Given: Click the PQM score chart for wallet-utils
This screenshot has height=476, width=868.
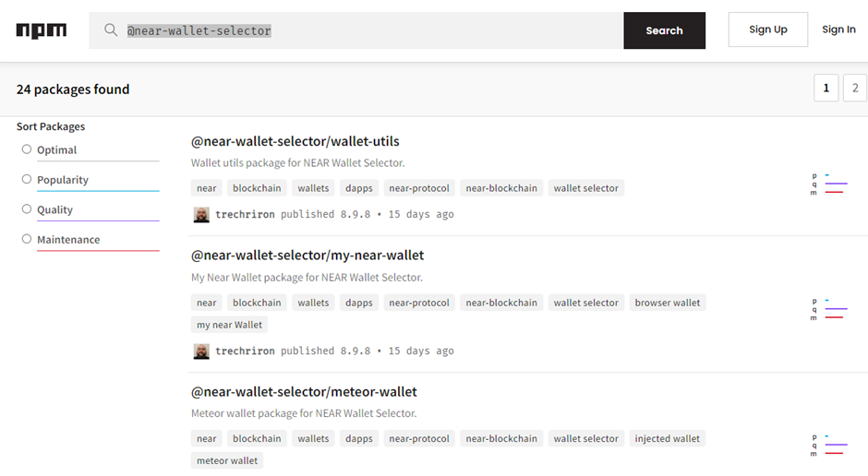Looking at the screenshot, I should pyautogui.click(x=828, y=184).
